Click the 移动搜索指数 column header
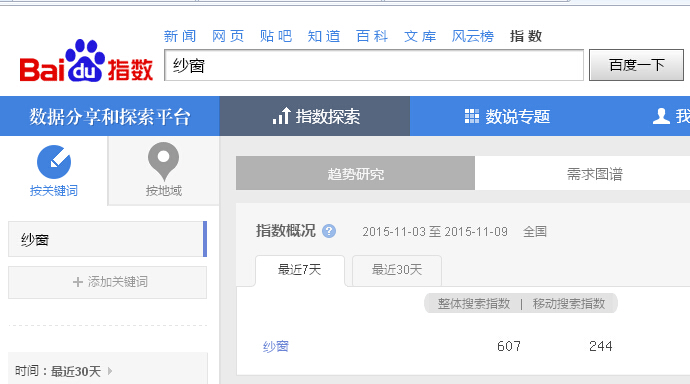The width and height of the screenshot is (690, 384). click(x=569, y=304)
